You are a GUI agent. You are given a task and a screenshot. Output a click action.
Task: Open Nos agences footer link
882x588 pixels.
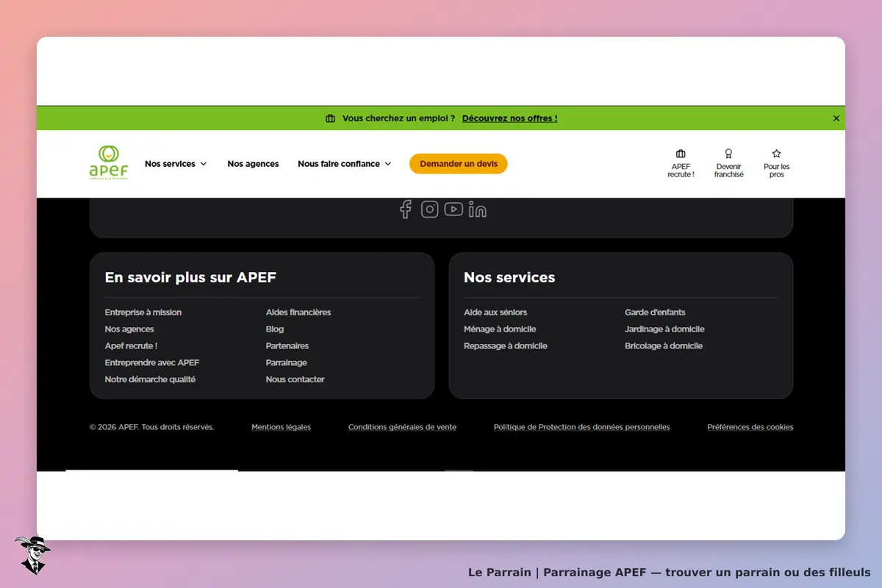point(129,329)
